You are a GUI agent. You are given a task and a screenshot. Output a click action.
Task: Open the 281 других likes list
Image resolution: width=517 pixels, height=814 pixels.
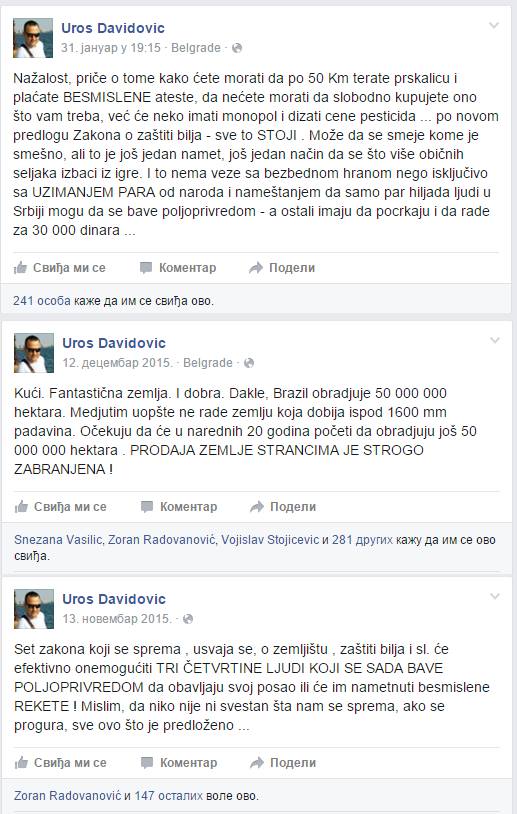pyautogui.click(x=362, y=539)
